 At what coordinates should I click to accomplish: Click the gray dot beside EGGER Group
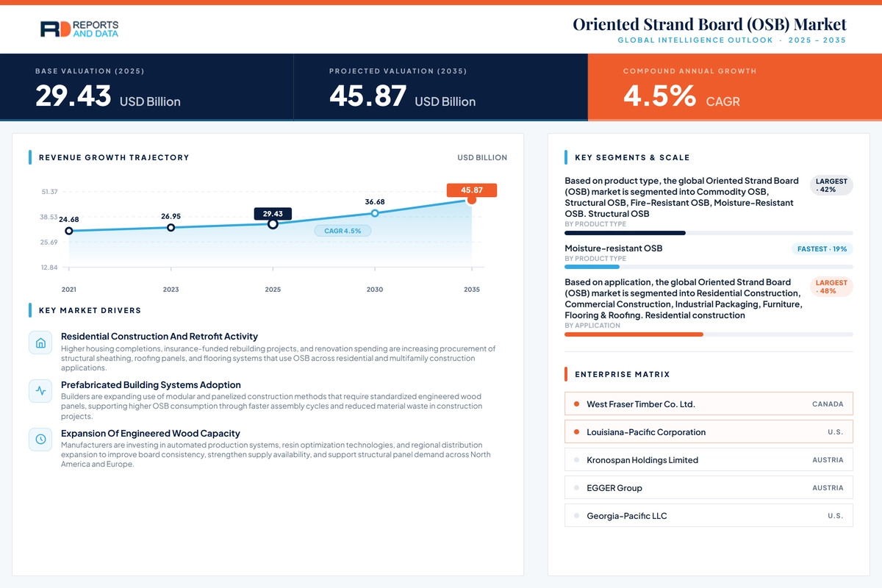click(576, 488)
